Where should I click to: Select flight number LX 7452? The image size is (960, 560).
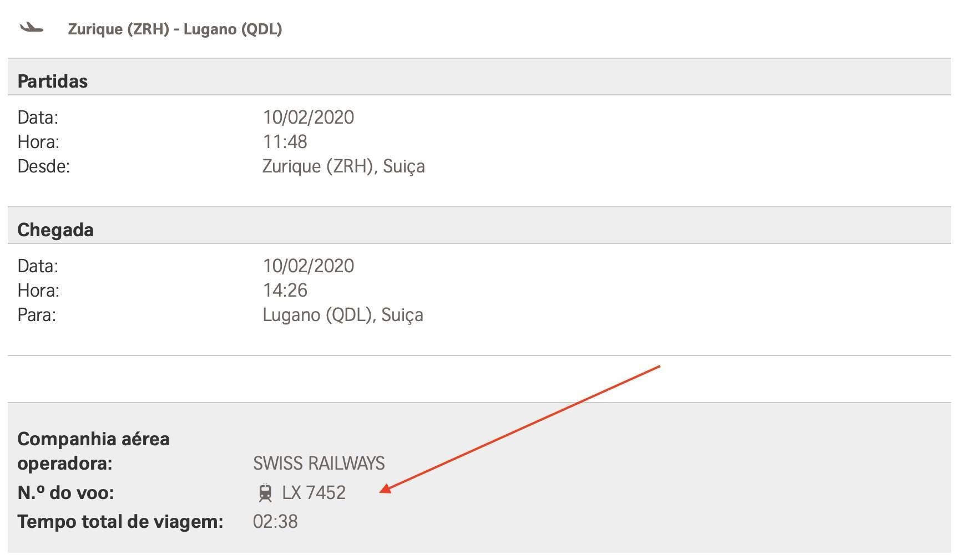pos(314,492)
